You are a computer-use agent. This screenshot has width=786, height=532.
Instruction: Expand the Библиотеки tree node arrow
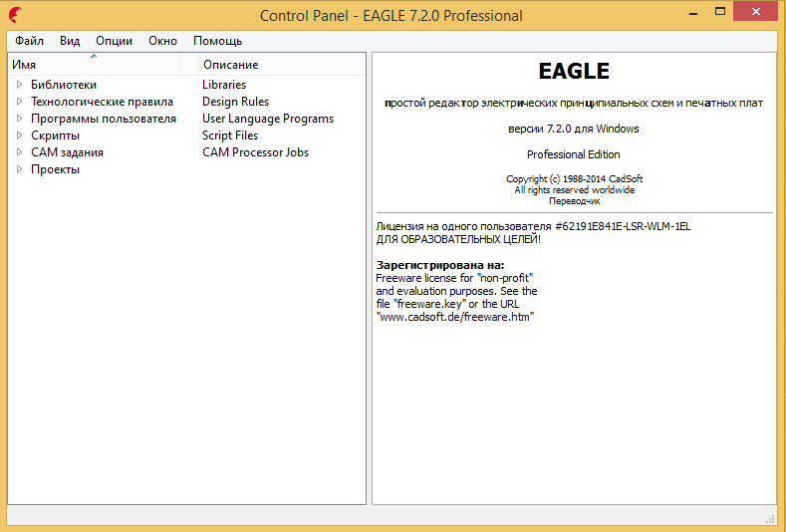pyautogui.click(x=19, y=85)
